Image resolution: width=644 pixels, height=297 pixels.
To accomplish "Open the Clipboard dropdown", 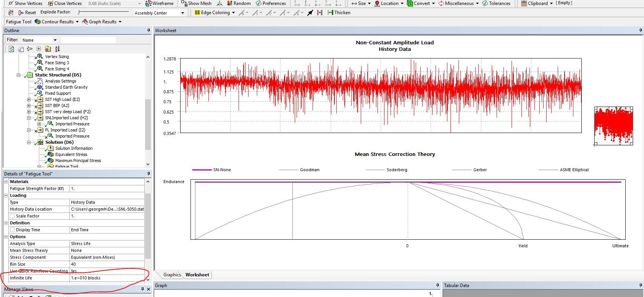I will pos(537,3).
